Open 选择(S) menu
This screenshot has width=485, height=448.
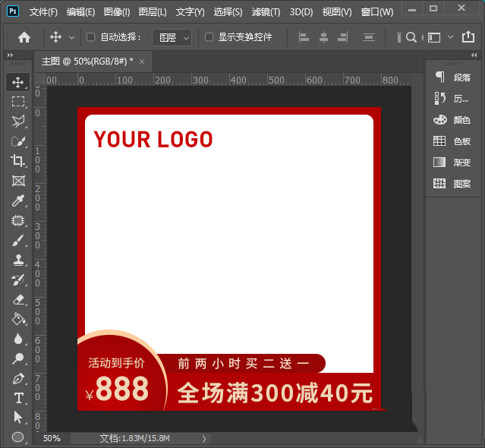point(228,11)
